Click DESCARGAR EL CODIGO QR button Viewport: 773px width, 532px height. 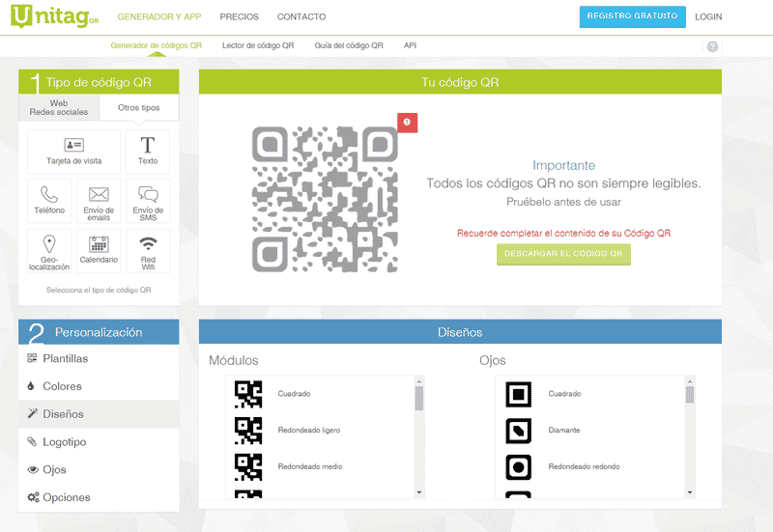click(x=563, y=254)
